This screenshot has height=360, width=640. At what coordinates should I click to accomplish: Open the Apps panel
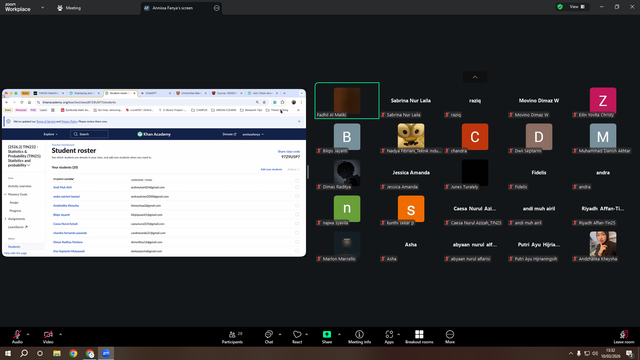point(389,337)
